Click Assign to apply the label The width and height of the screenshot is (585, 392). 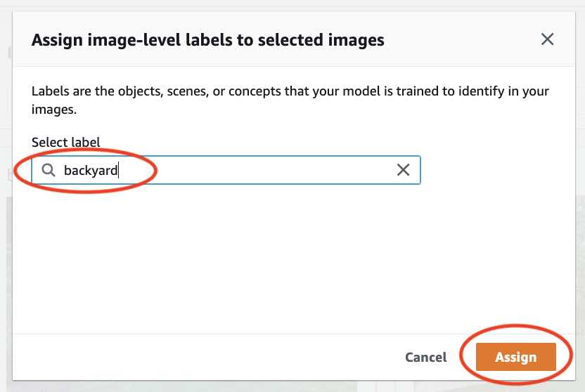pos(515,357)
